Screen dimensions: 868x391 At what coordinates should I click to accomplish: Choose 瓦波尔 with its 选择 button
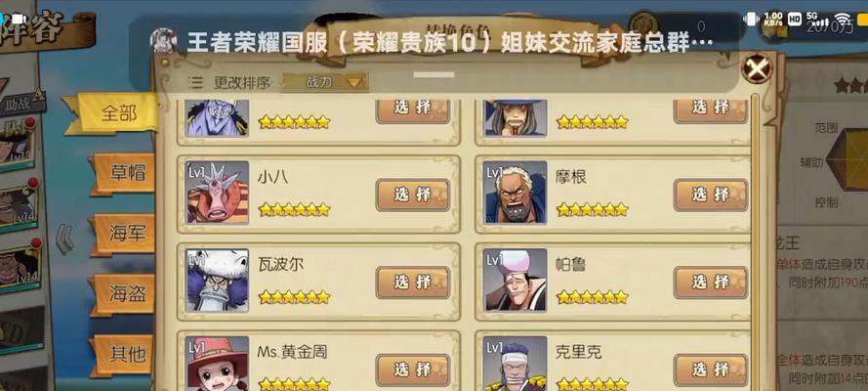point(413,282)
